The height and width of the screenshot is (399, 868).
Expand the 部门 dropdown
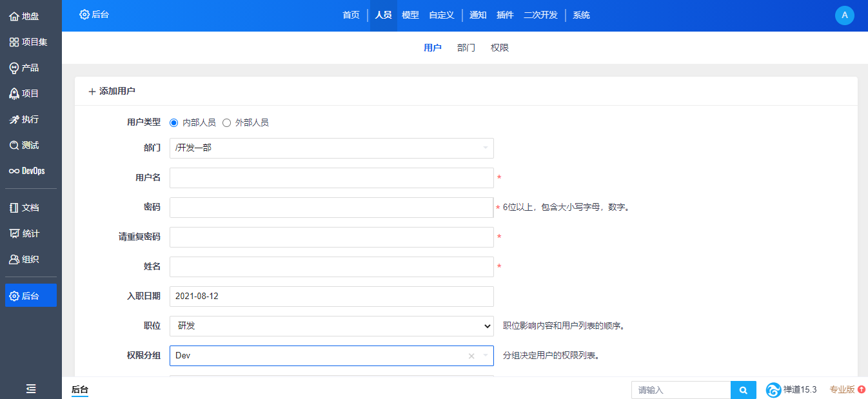coord(331,148)
